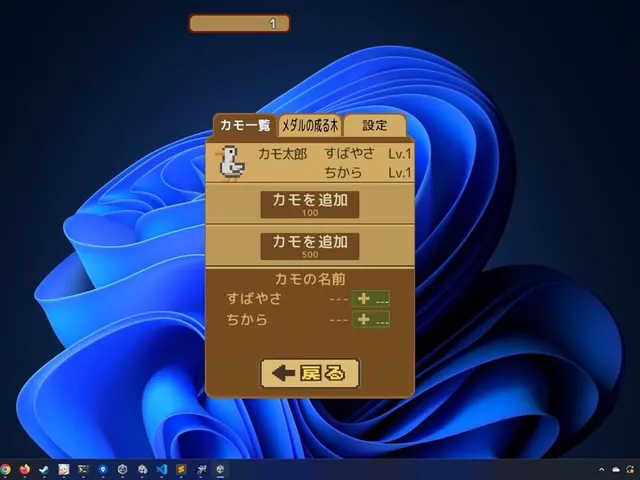This screenshot has width=640, height=480.
Task: Open the OneDrive cloud tray icon
Action: [x=616, y=470]
